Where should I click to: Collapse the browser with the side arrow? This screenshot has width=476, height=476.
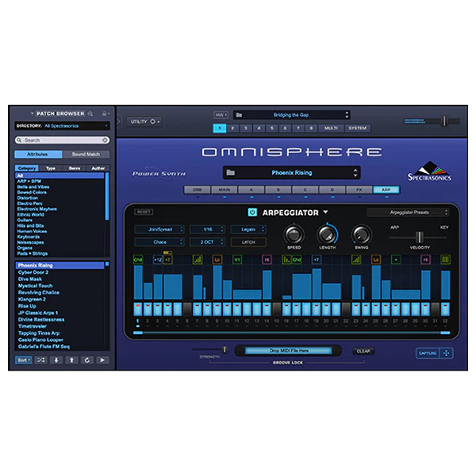119,121
